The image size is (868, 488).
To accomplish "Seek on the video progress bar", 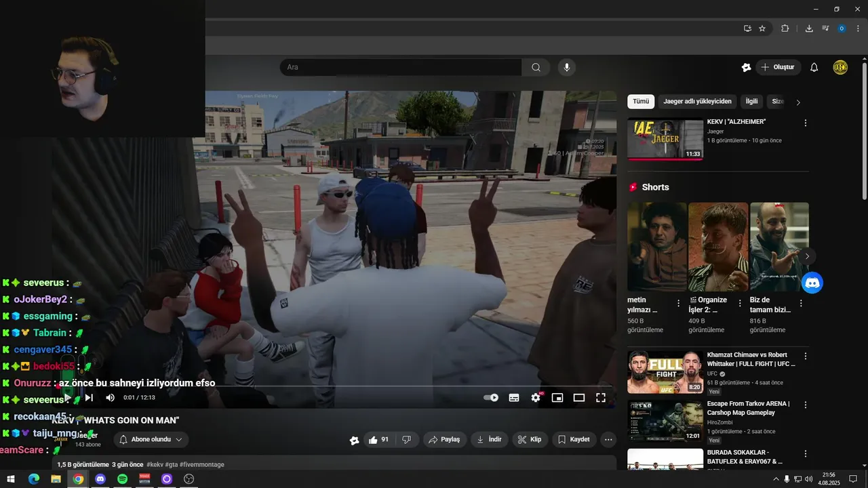I will (x=334, y=386).
